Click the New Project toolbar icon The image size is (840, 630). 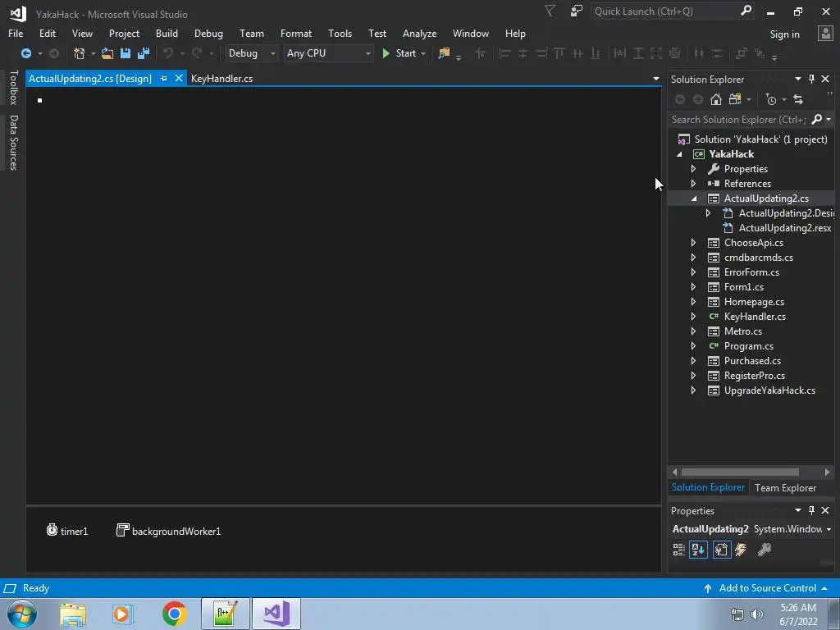tap(80, 53)
